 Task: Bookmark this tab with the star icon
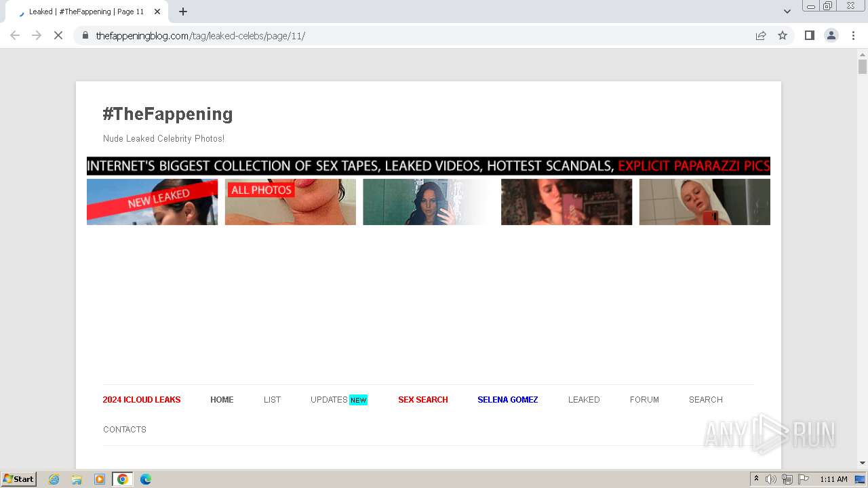[783, 35]
